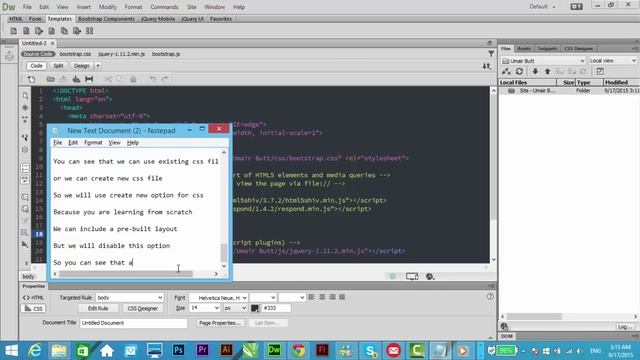The width and height of the screenshot is (640, 360).
Task: Click the justify align icon in Properties
Action: [342, 297]
